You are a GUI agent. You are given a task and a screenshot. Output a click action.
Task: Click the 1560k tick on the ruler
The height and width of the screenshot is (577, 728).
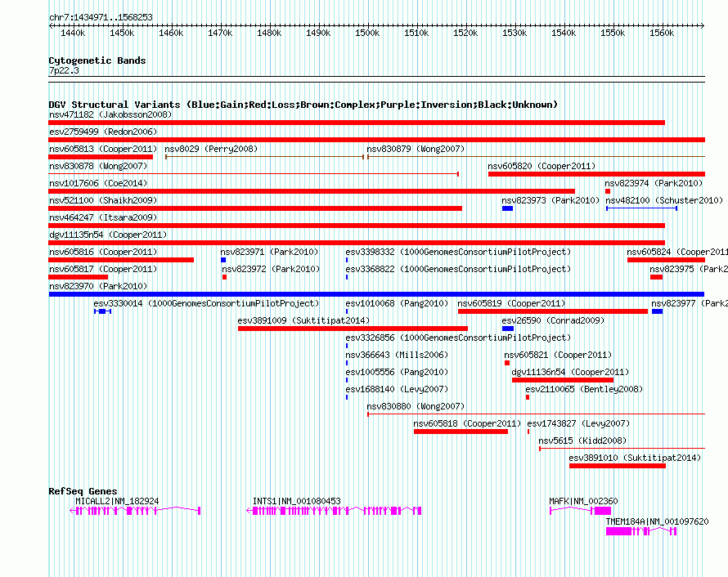pyautogui.click(x=662, y=33)
